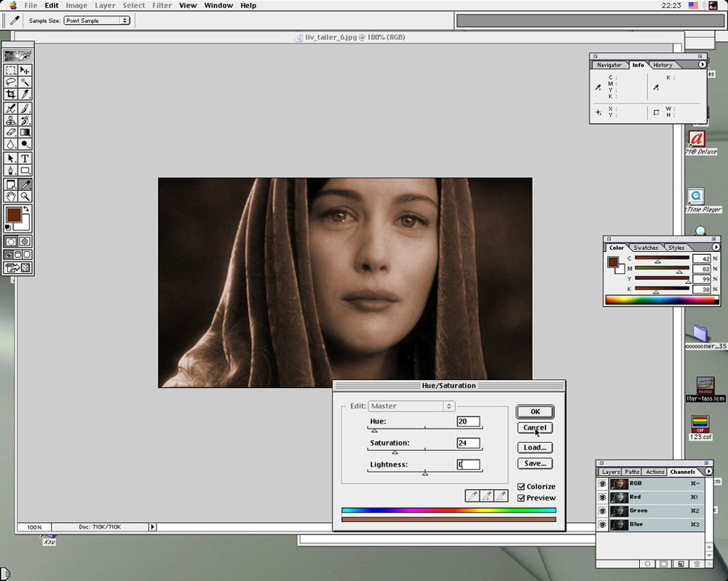Select the Blur tool

[11, 144]
